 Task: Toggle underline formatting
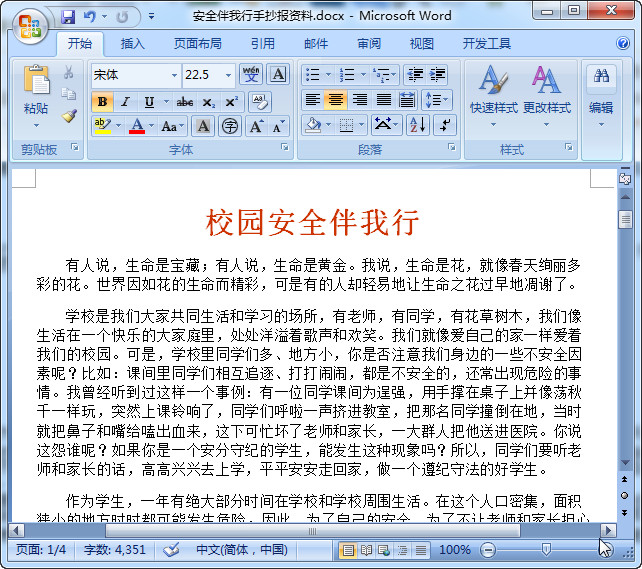tap(149, 102)
